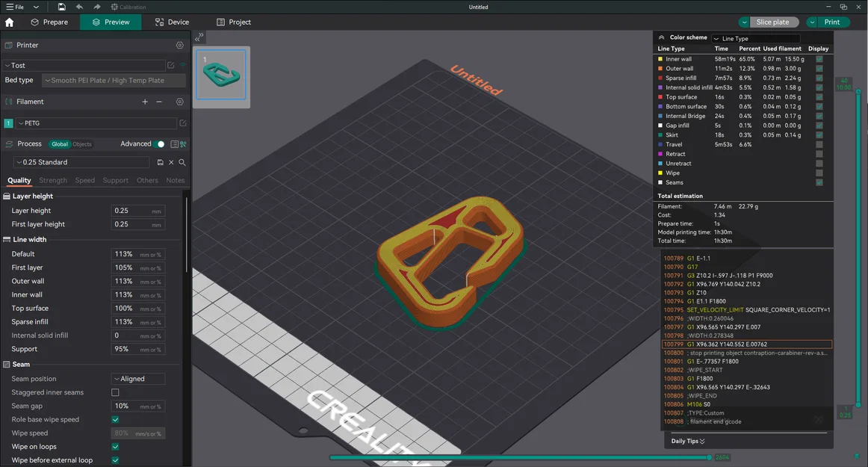
Task: Open the Others settings tab
Action: tap(147, 181)
